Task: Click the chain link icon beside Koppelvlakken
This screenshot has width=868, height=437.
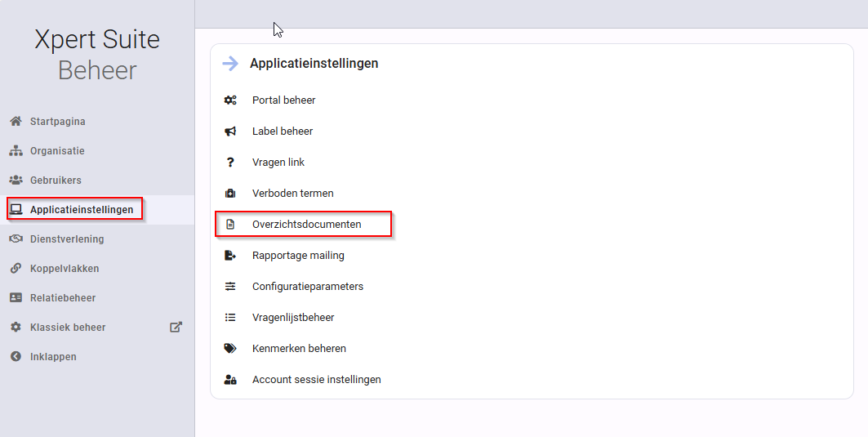Action: pos(16,268)
